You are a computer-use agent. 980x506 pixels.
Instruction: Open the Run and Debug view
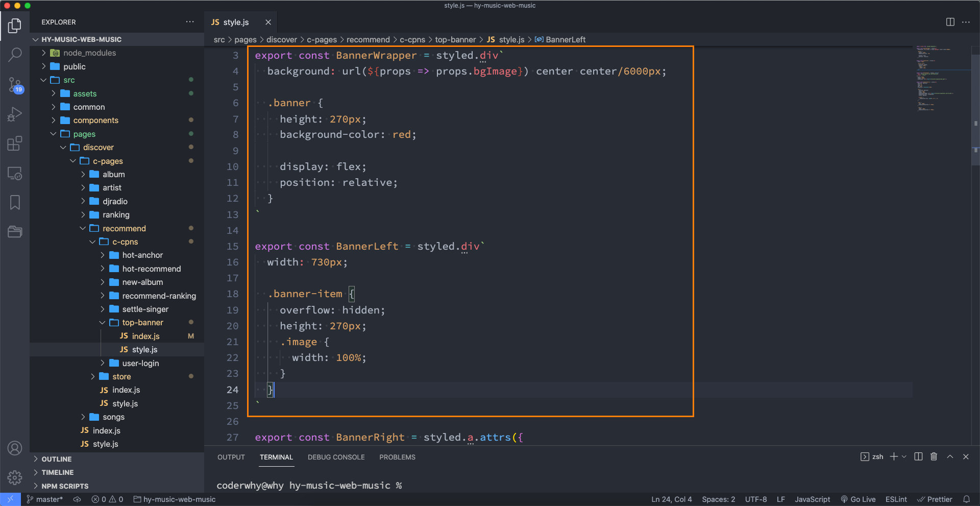point(15,114)
